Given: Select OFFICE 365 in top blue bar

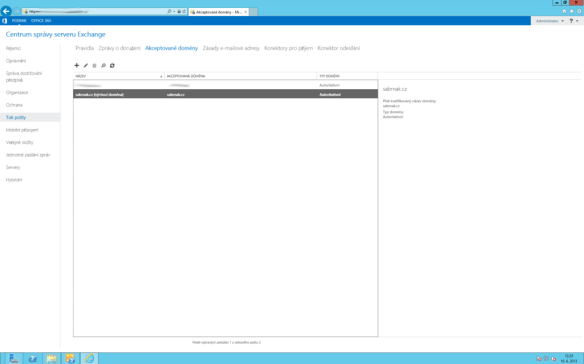Looking at the screenshot, I should coord(41,21).
